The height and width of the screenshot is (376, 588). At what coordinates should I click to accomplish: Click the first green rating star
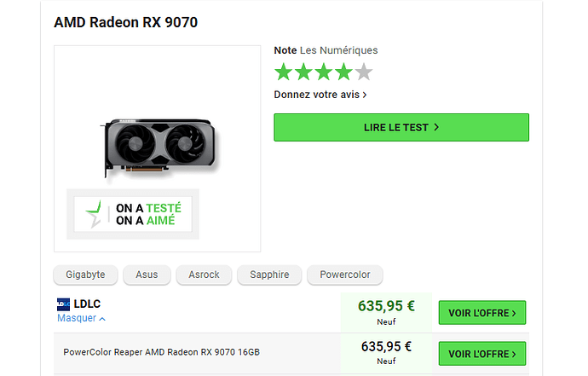point(284,72)
